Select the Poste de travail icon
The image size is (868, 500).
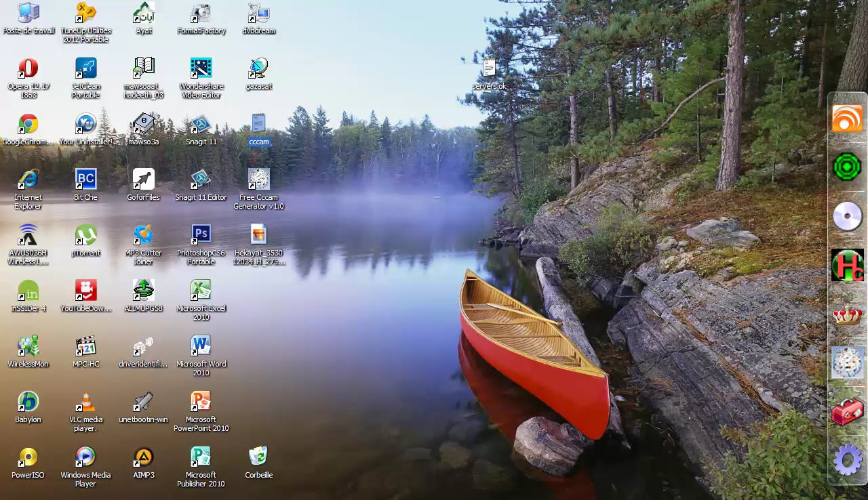[x=28, y=13]
